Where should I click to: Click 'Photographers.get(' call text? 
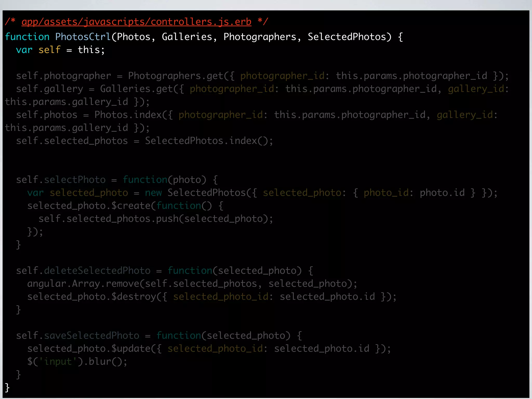pyautogui.click(x=179, y=76)
